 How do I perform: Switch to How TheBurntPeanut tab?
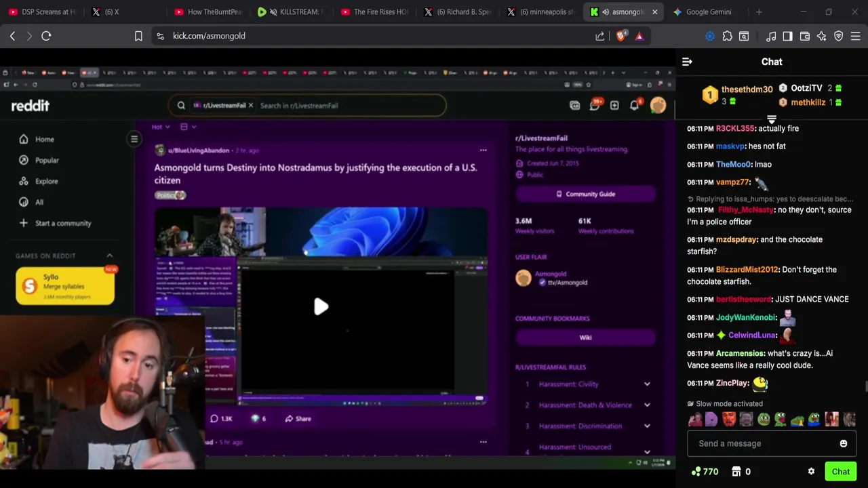[208, 12]
